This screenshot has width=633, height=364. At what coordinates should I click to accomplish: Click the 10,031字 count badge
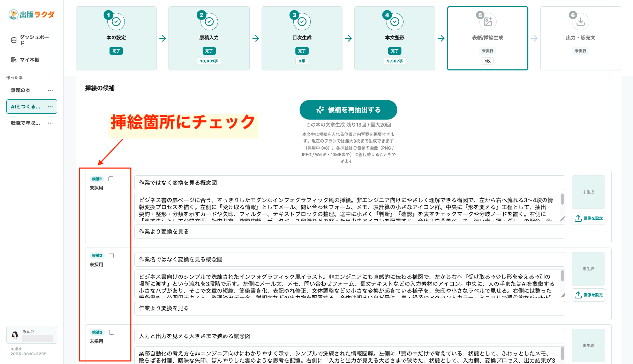209,61
